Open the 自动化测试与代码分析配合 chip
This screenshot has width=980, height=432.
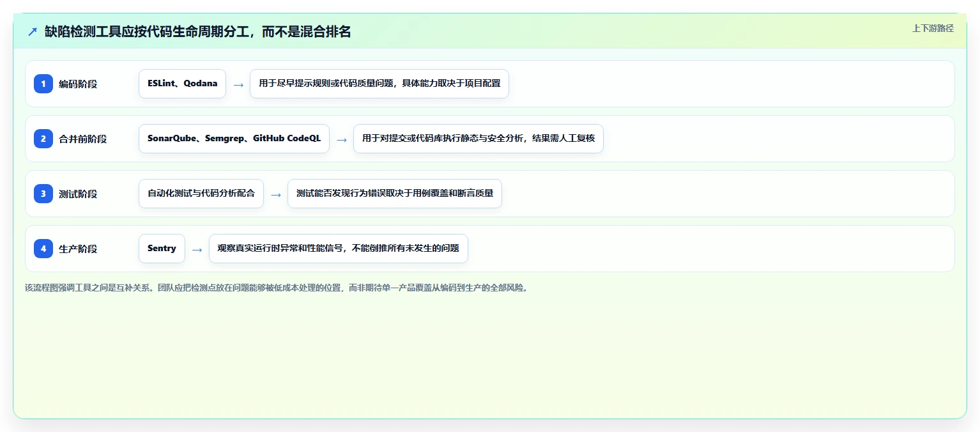point(201,194)
